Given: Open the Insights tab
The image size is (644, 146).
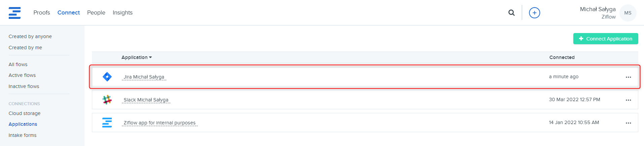Looking at the screenshot, I should coord(123,12).
